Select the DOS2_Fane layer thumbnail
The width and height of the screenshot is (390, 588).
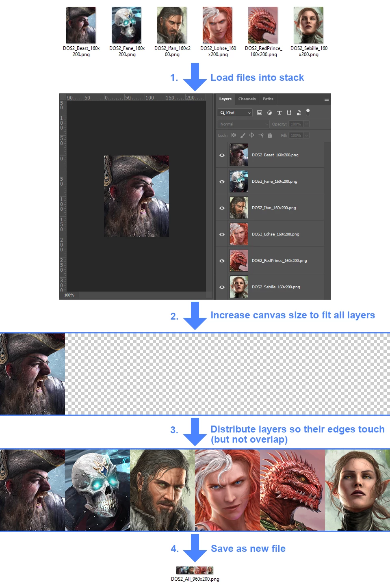239,181
